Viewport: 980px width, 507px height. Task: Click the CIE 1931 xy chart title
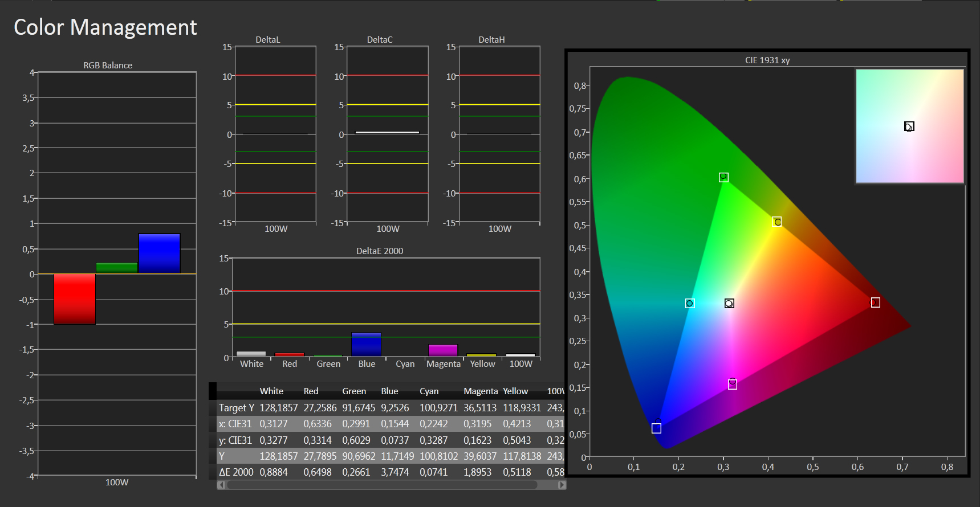coord(767,60)
